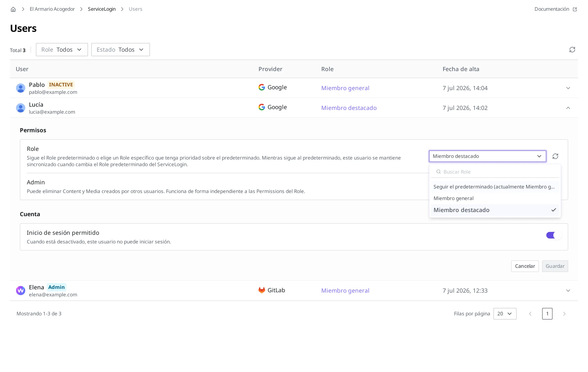The image size is (588, 372).
Task: Go to next page arrow
Action: click(564, 314)
